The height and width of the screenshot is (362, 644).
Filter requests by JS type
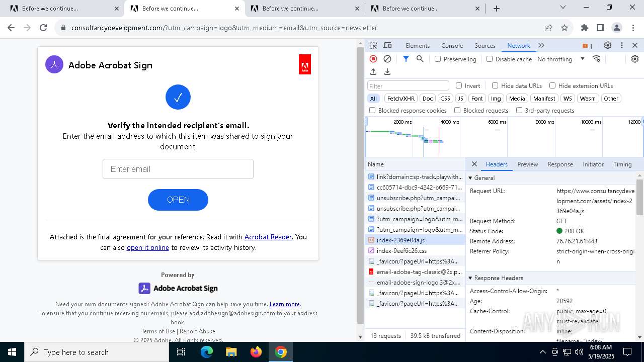pos(460,99)
